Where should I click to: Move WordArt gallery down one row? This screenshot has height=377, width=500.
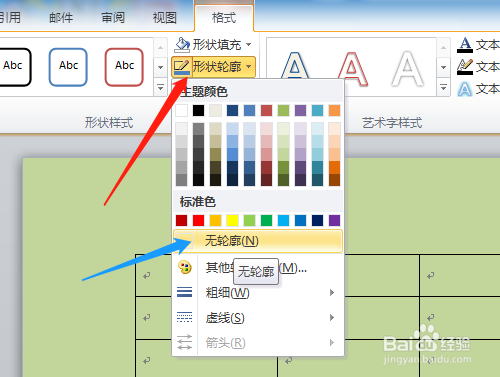[x=443, y=67]
